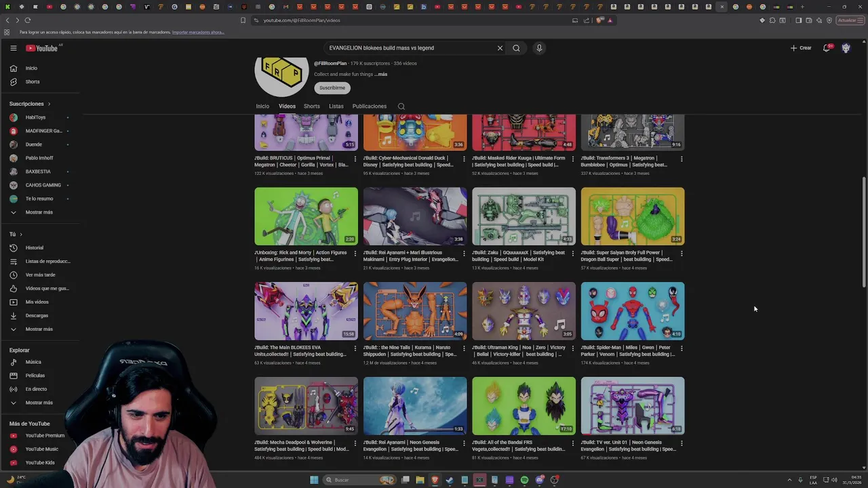Switch to the Listas tab
The width and height of the screenshot is (868, 488).
336,106
